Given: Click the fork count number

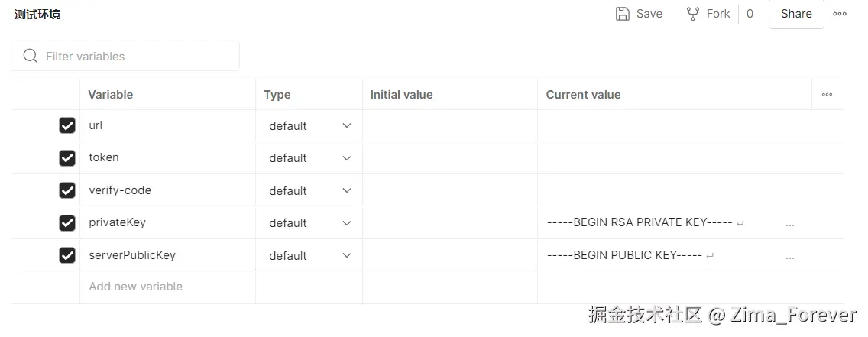Looking at the screenshot, I should [750, 14].
